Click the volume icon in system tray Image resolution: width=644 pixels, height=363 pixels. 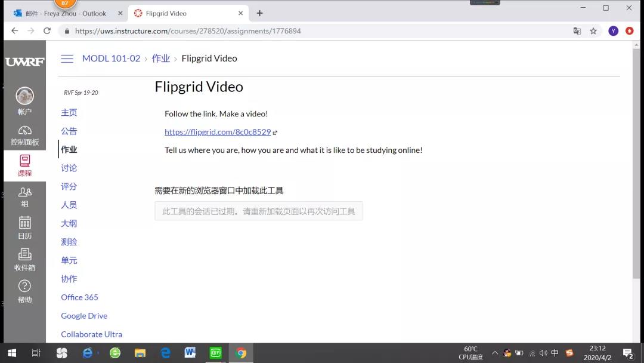pos(543,353)
